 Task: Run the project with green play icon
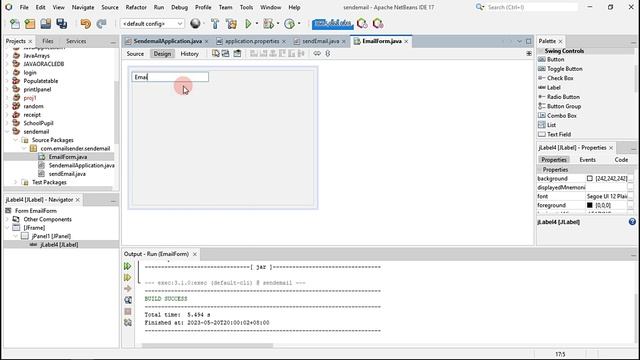click(248, 24)
